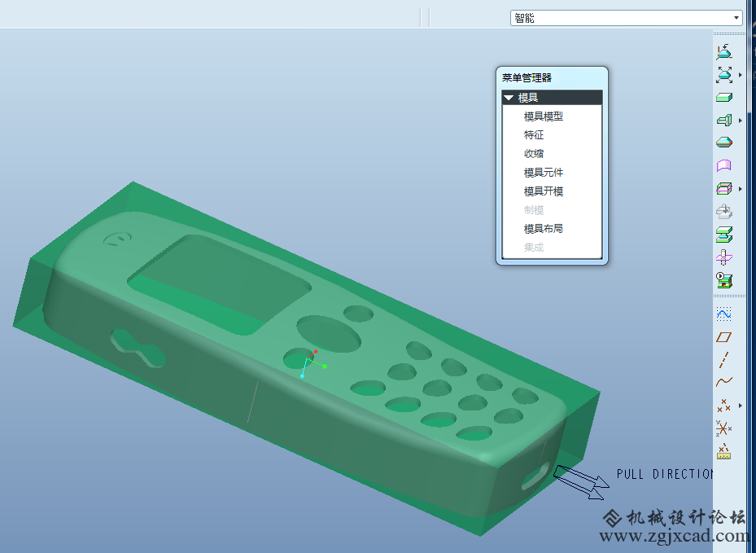
Task: Click the PULL DIRECTION label
Action: pos(664,474)
